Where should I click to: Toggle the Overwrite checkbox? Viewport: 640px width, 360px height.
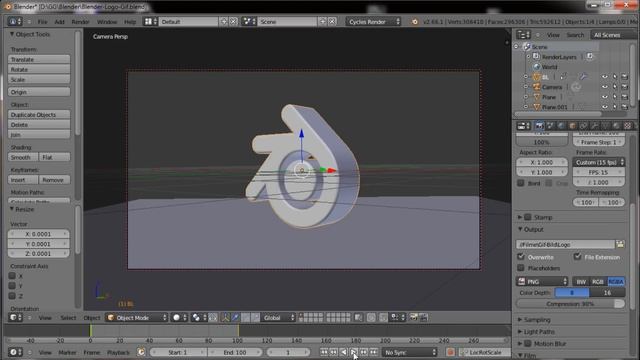[521, 257]
